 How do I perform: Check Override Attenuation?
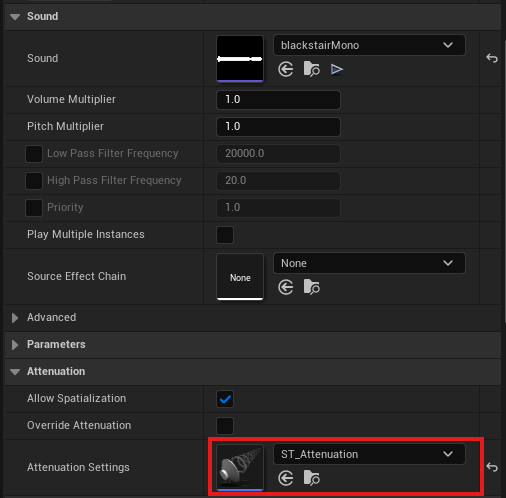[x=225, y=426]
